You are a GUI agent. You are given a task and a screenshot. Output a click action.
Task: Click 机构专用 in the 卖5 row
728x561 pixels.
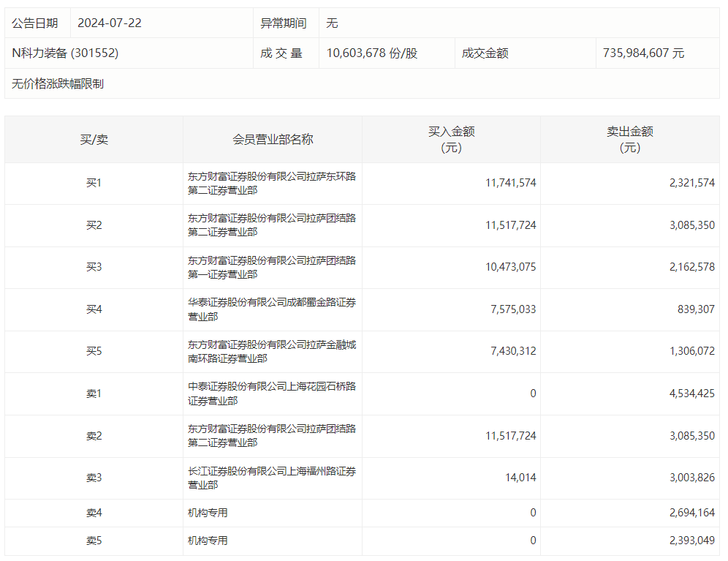pos(208,541)
